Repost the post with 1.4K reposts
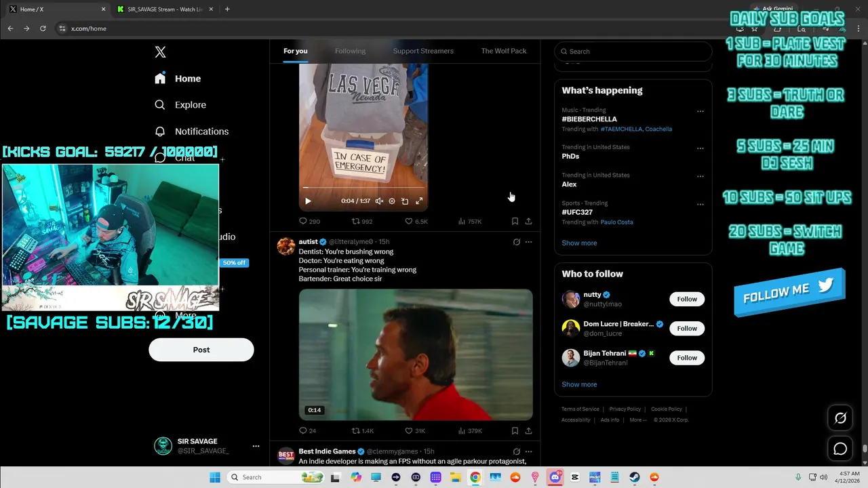Viewport: 868px width, 488px height. point(363,430)
